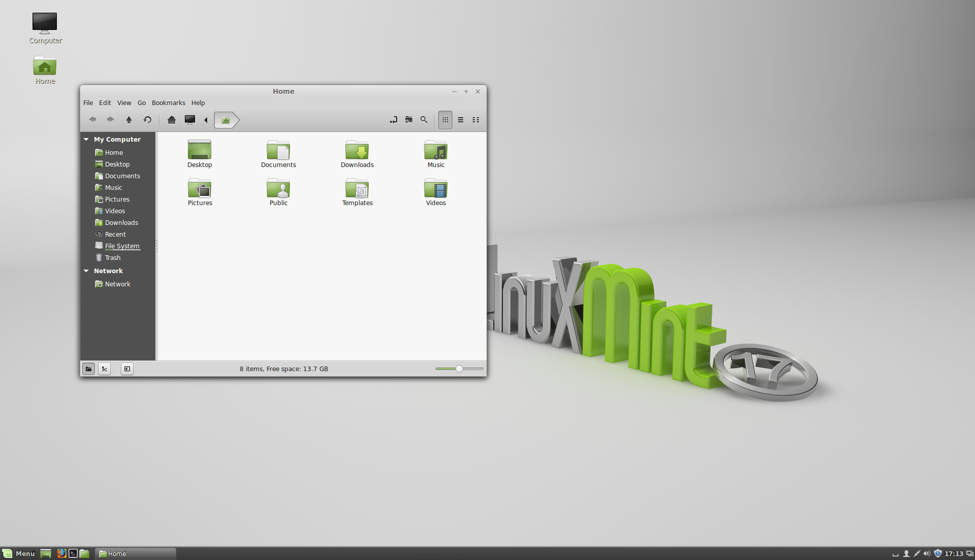The height and width of the screenshot is (560, 975).
Task: Switch to compact view
Action: pos(476,120)
